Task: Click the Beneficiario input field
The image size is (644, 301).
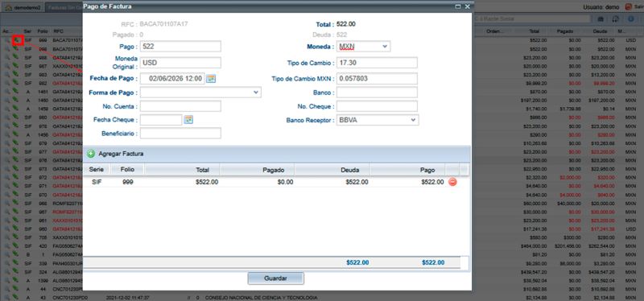Action: [x=180, y=134]
